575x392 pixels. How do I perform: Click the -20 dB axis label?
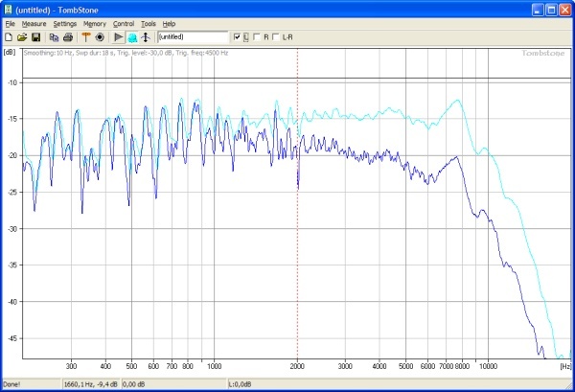(12, 155)
